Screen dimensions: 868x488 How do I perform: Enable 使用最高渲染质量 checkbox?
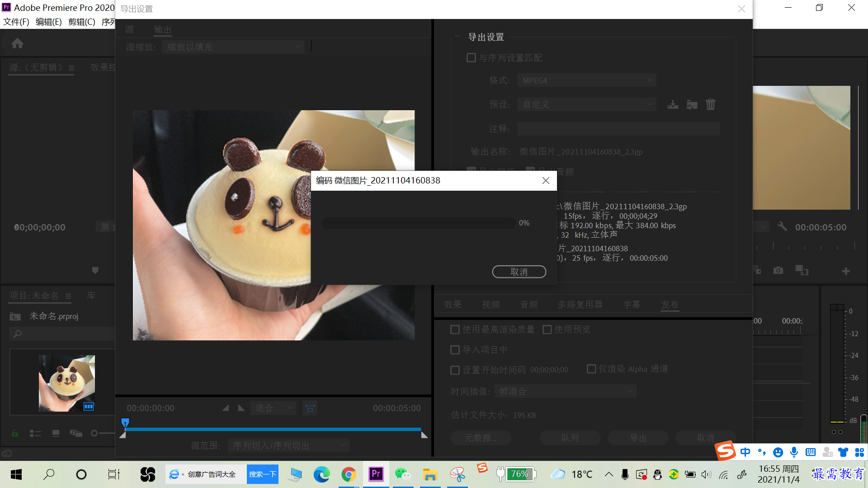[455, 329]
